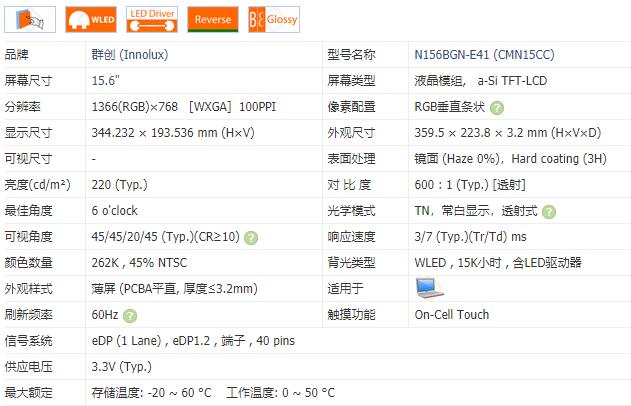Open the 群创 (Innolux) brand link

130,54
